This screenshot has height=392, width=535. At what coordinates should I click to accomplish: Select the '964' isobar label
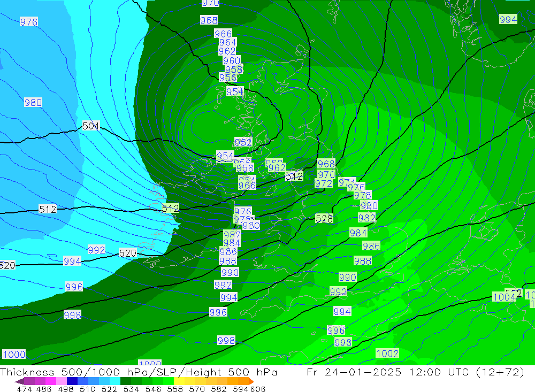227,42
